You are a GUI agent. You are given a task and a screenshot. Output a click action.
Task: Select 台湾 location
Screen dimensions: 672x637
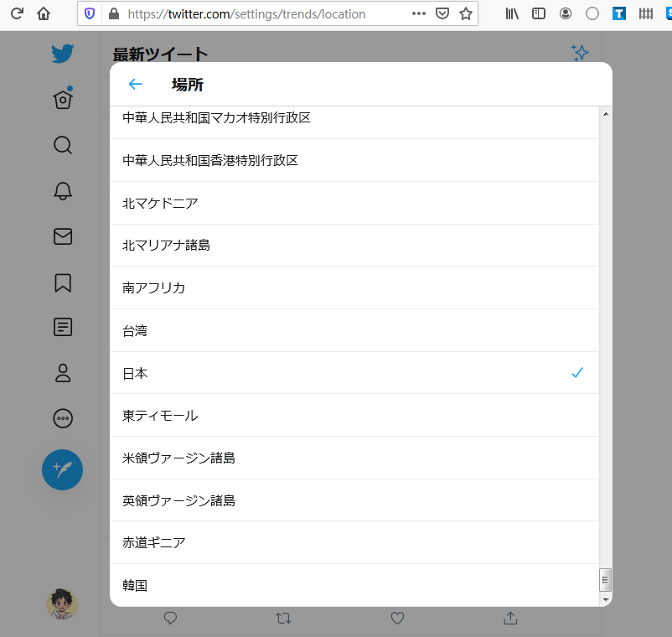point(354,330)
